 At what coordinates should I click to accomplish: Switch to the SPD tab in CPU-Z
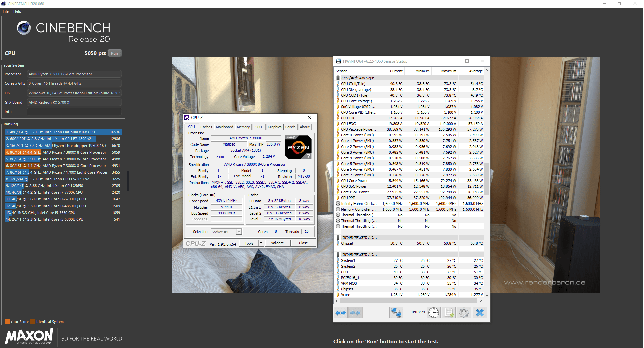click(x=259, y=127)
